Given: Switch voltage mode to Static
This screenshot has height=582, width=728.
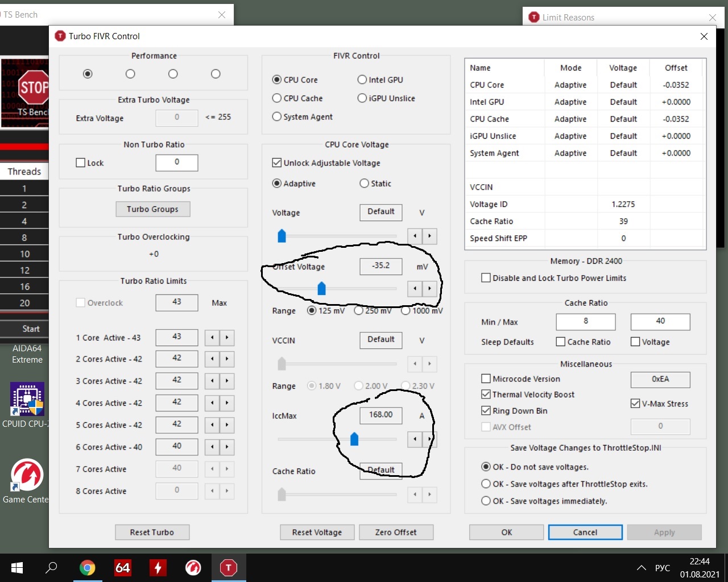Looking at the screenshot, I should point(375,184).
